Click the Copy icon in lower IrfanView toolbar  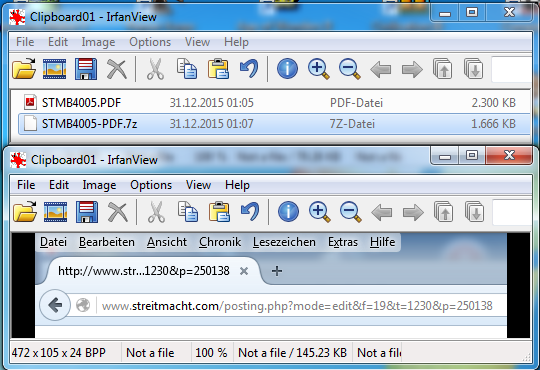(188, 212)
